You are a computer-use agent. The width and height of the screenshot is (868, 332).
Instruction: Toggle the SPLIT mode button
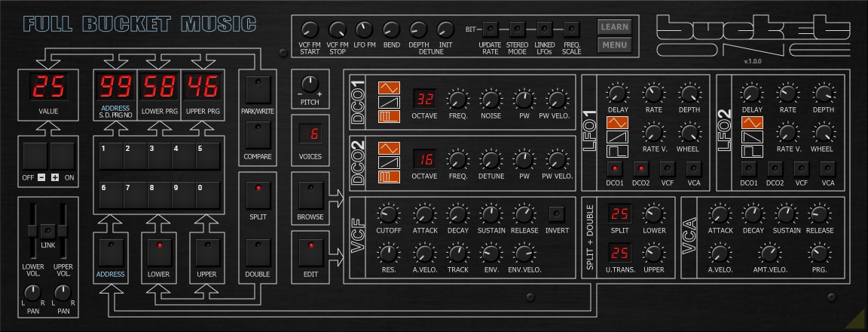(258, 195)
